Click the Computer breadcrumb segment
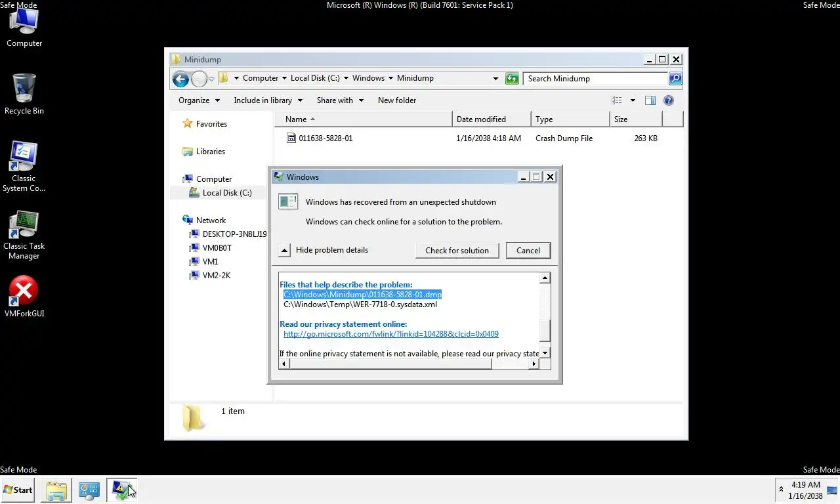The image size is (840, 504). pos(261,78)
